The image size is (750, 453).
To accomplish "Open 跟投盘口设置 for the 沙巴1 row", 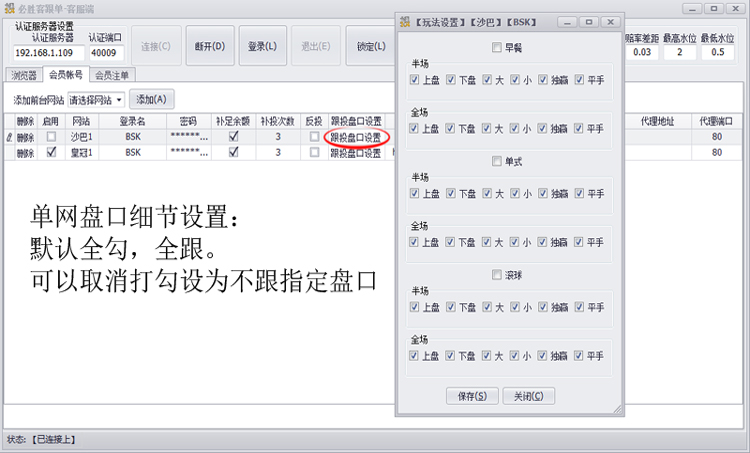I will tap(356, 138).
